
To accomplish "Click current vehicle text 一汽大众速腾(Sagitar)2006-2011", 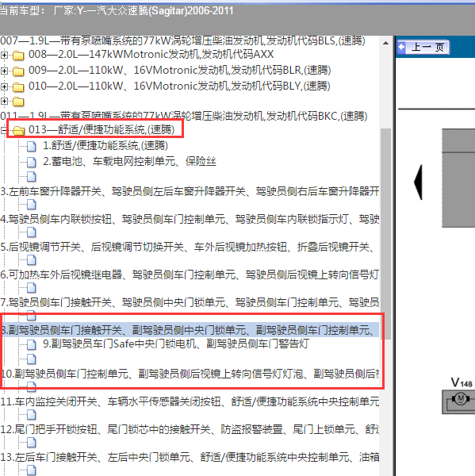I will pos(160,11).
